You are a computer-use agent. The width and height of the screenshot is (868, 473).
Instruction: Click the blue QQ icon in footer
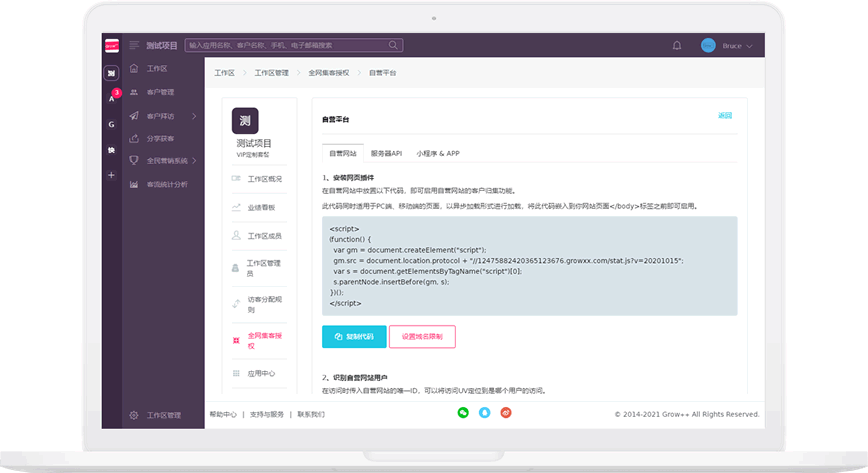[484, 412]
